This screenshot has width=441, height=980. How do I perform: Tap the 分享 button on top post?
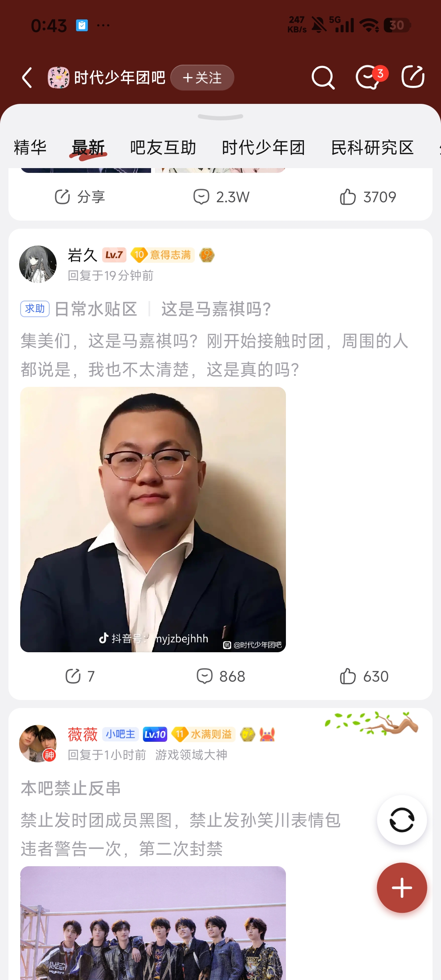(x=80, y=197)
